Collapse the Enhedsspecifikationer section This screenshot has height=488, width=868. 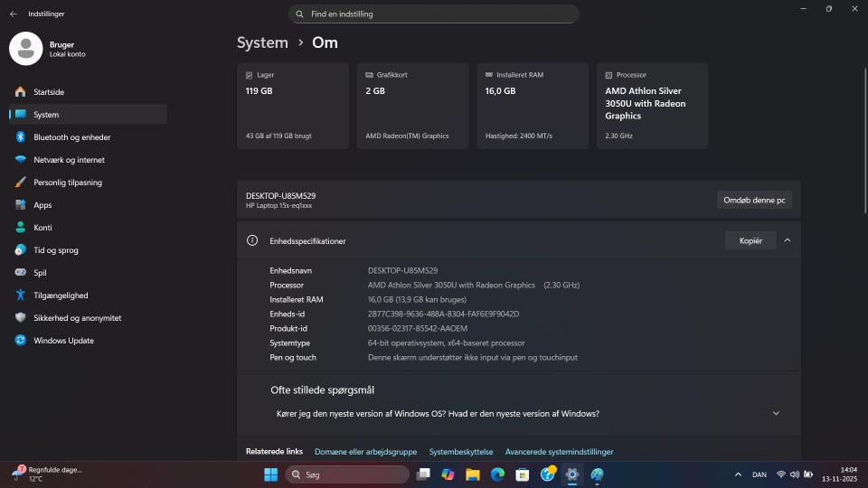point(787,240)
